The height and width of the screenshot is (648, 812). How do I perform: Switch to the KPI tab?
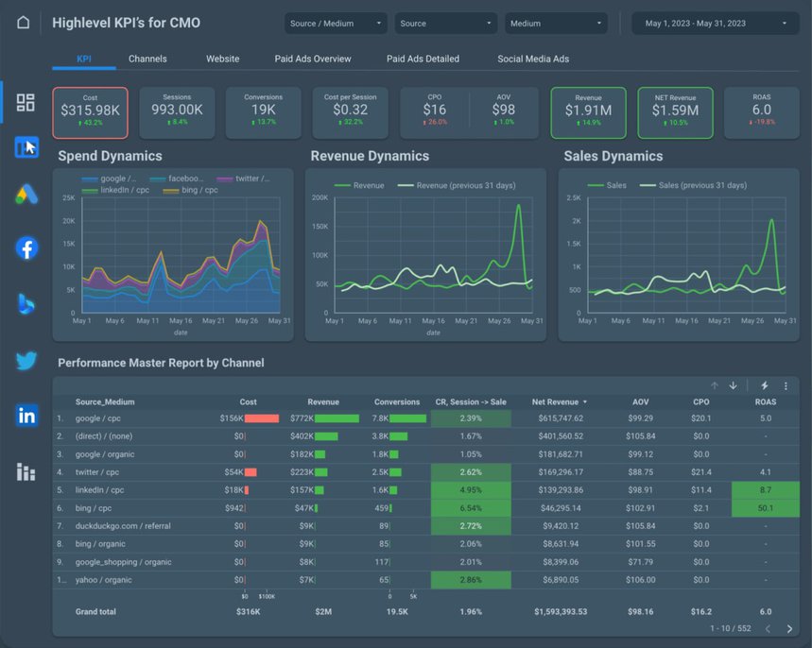(84, 59)
